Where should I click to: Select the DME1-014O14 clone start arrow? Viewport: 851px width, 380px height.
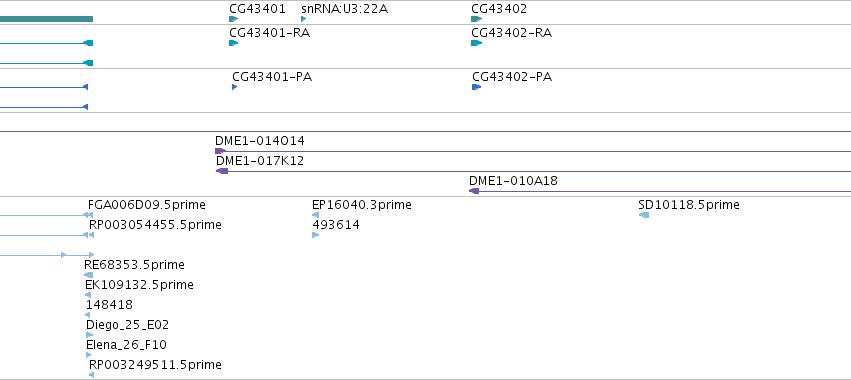click(x=220, y=151)
